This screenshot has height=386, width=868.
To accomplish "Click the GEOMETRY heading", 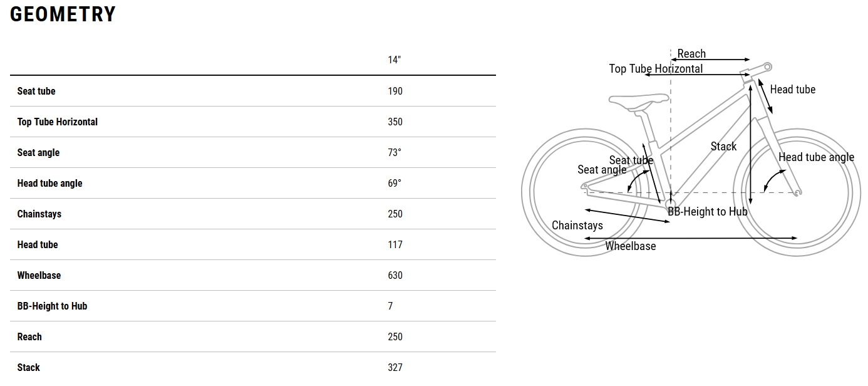I will pos(63,14).
